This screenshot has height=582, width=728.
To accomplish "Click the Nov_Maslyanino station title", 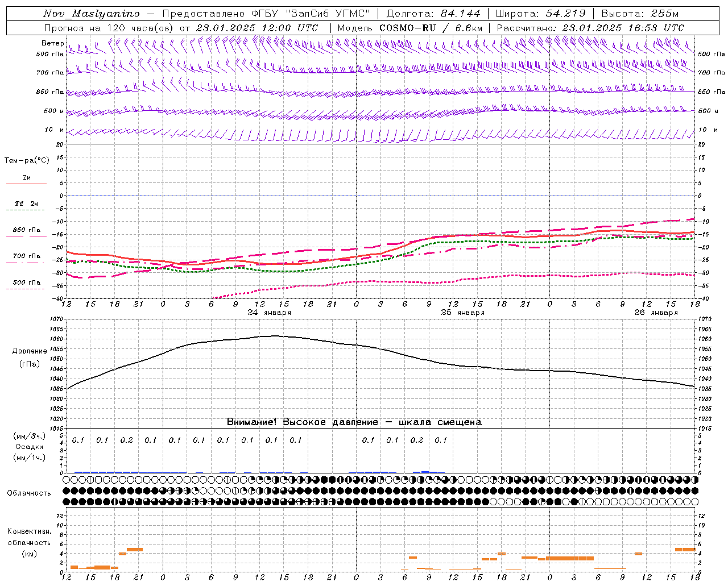I will coord(92,14).
